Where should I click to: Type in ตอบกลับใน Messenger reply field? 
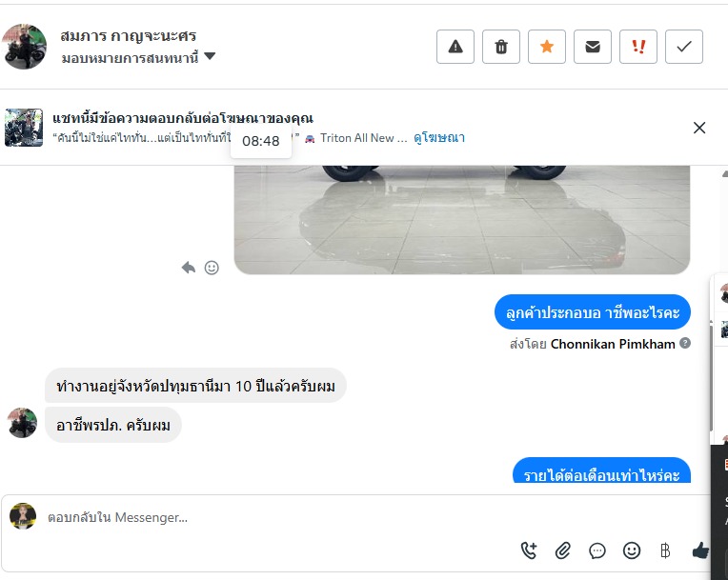coord(286,517)
